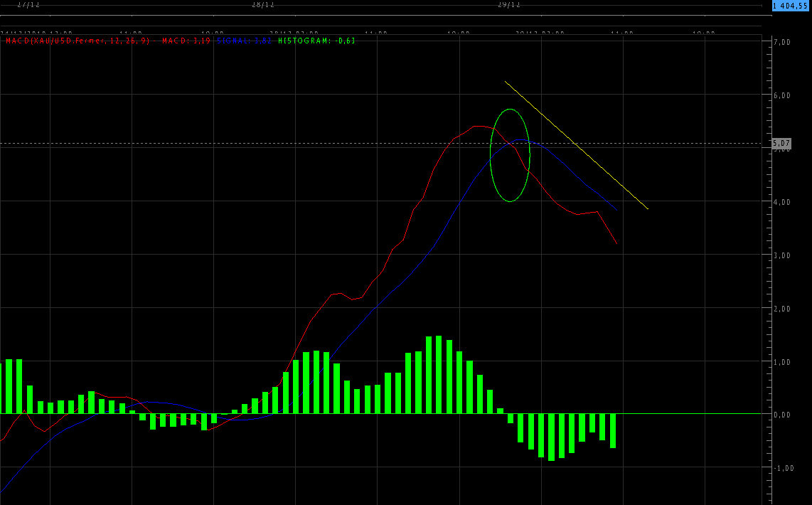This screenshot has width=812, height=505.
Task: Select the red MACD: 3,19 value readout
Action: click(186, 41)
